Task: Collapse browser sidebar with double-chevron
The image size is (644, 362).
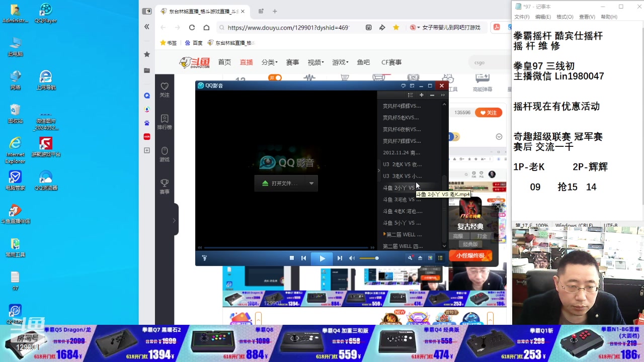Action: tap(147, 27)
